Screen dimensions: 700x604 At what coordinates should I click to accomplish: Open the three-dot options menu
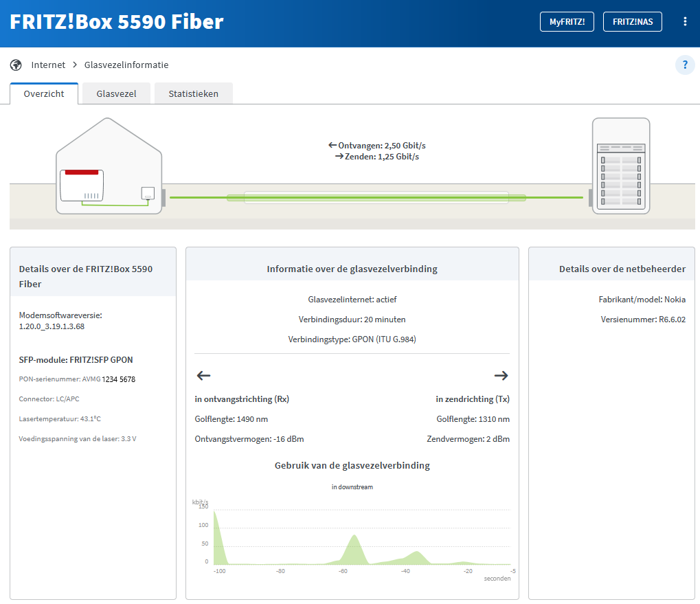point(684,21)
